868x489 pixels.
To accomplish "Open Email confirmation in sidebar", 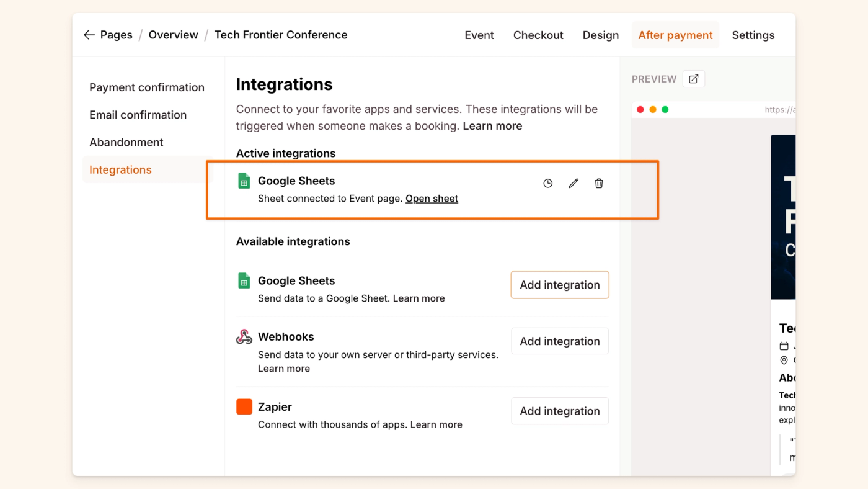I will pyautogui.click(x=138, y=115).
